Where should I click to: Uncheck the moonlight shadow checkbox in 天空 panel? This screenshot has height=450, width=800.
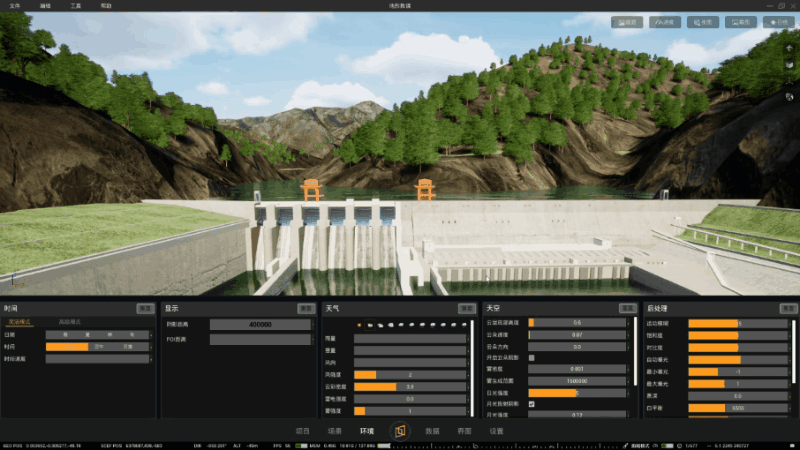[532, 404]
